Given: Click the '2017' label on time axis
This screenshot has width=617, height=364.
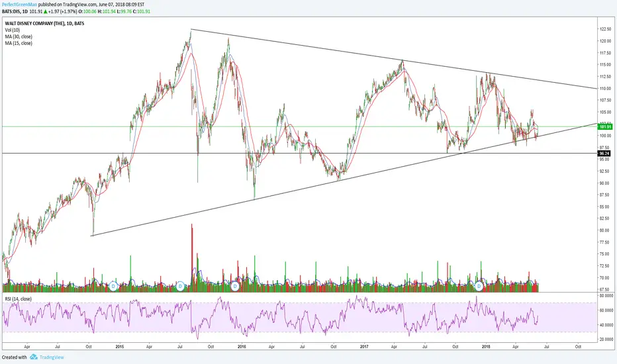Looking at the screenshot, I should pos(364,347).
